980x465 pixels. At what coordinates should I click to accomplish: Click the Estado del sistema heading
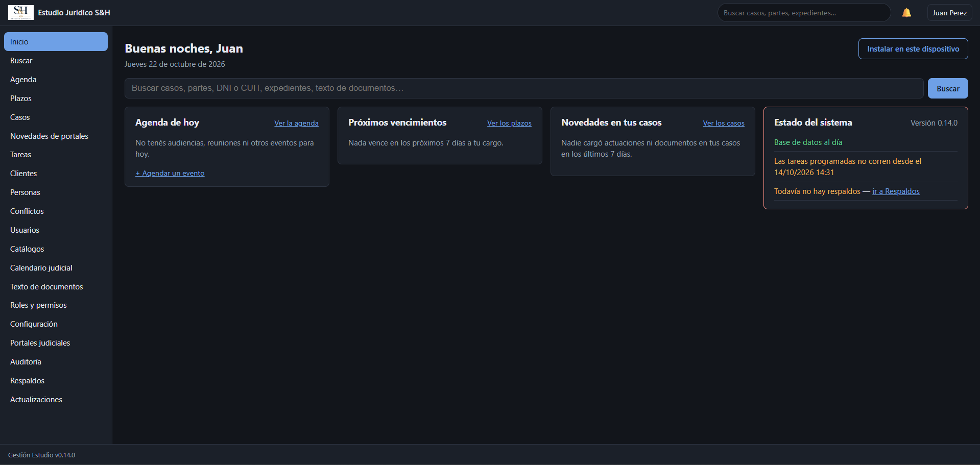tap(813, 123)
